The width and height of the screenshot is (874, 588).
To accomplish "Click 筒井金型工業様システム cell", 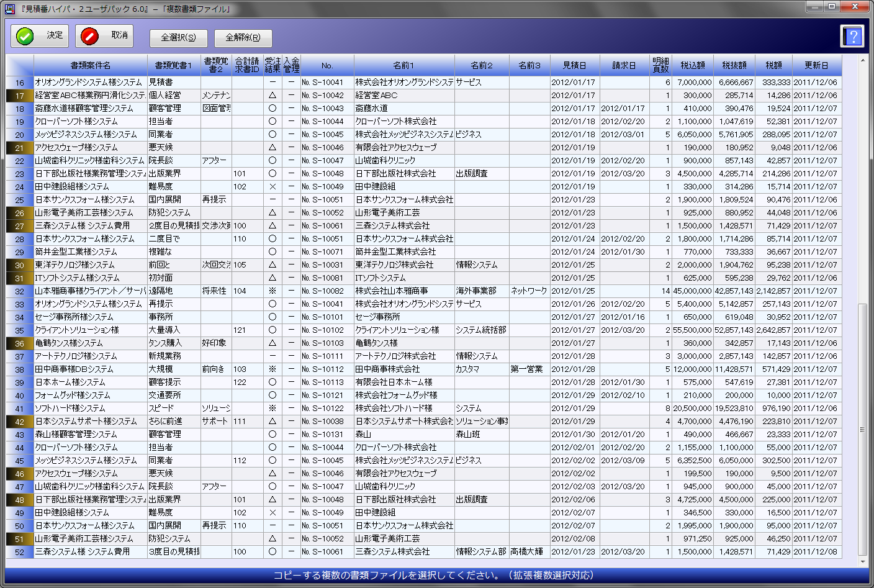I will [x=91, y=252].
